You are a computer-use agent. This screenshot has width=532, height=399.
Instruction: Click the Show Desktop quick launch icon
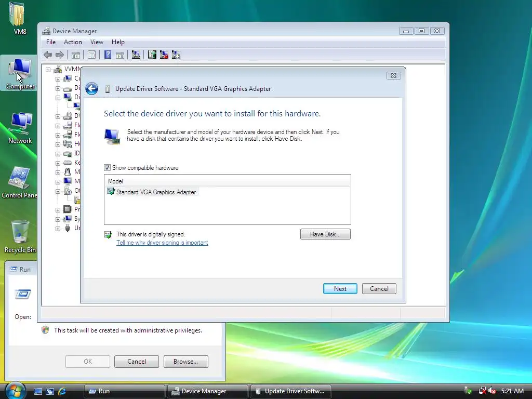pos(37,391)
